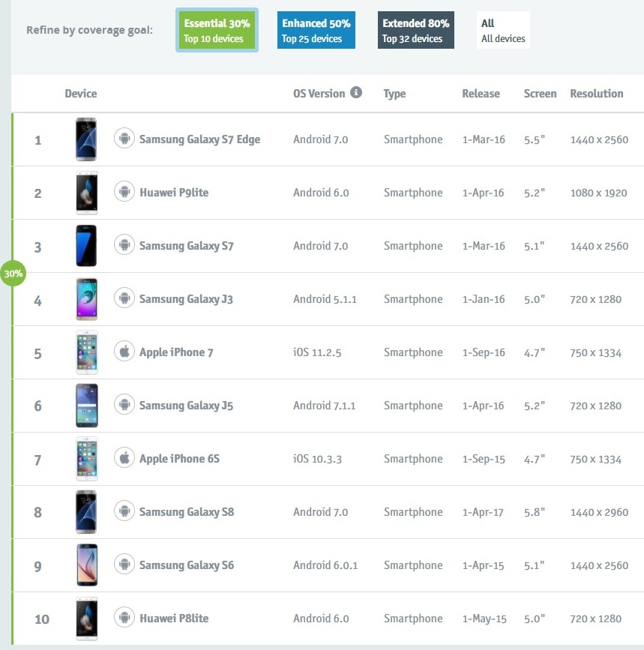Click rank number 10 in the list
Screen dimensions: 644x650
point(42,619)
